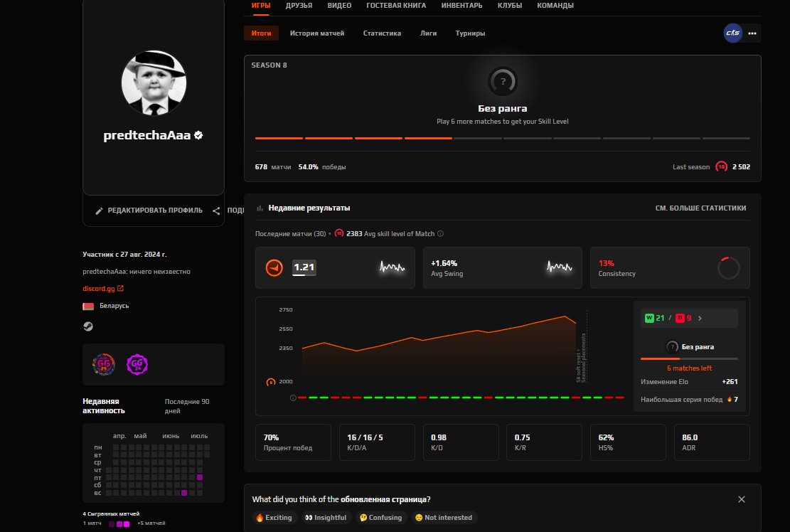
Task: Click the 62% HS% card
Action: tap(628, 442)
